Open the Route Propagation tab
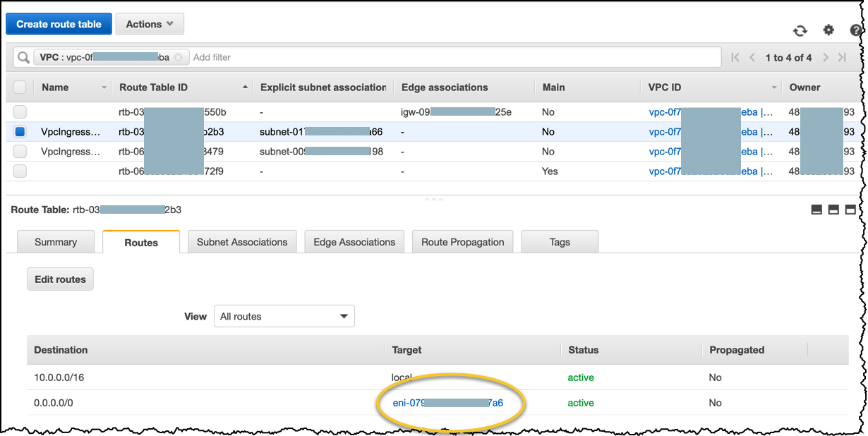868x436 pixels. [462, 241]
